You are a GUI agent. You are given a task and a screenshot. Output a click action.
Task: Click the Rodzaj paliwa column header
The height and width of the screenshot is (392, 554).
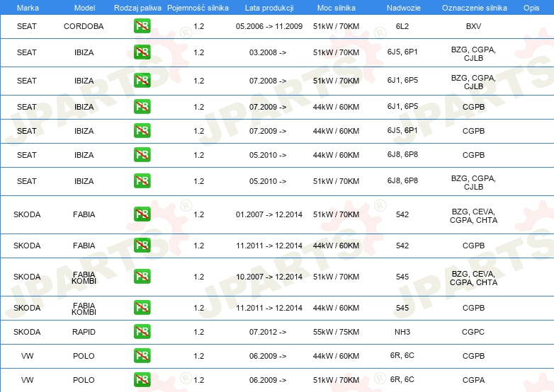tap(137, 8)
